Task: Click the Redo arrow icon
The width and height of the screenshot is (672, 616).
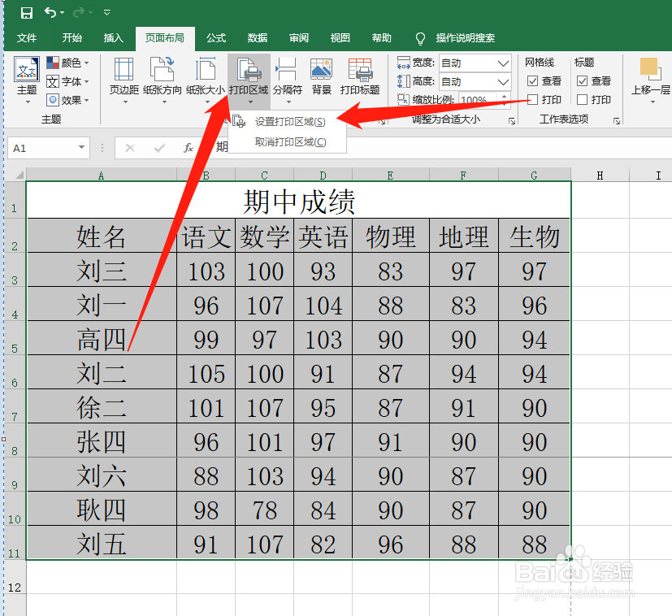Action: tap(79, 13)
